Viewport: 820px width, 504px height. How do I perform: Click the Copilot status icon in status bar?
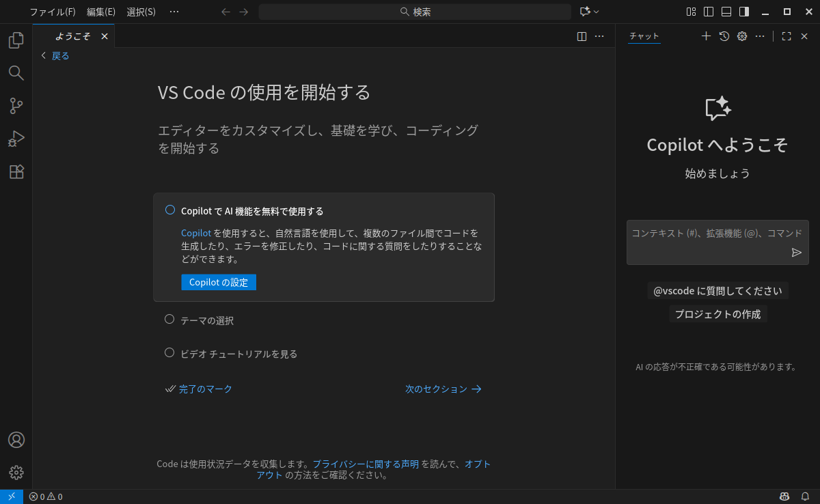[x=785, y=496]
